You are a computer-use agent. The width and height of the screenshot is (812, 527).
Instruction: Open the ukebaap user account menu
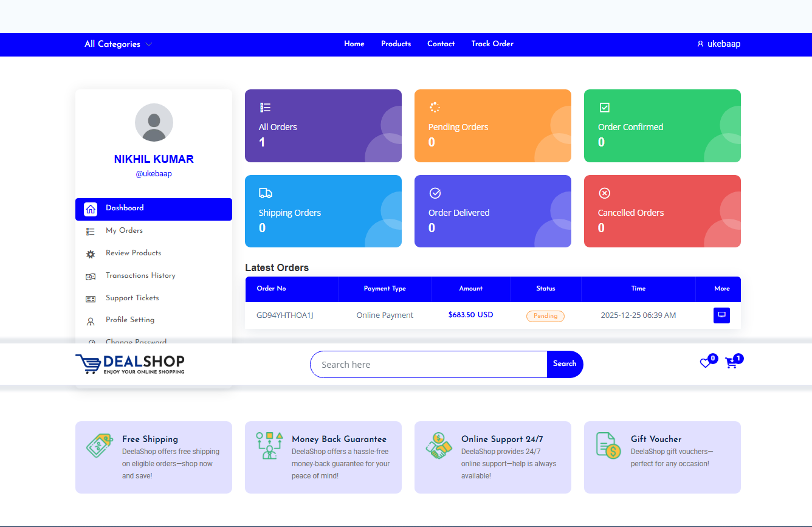point(718,44)
